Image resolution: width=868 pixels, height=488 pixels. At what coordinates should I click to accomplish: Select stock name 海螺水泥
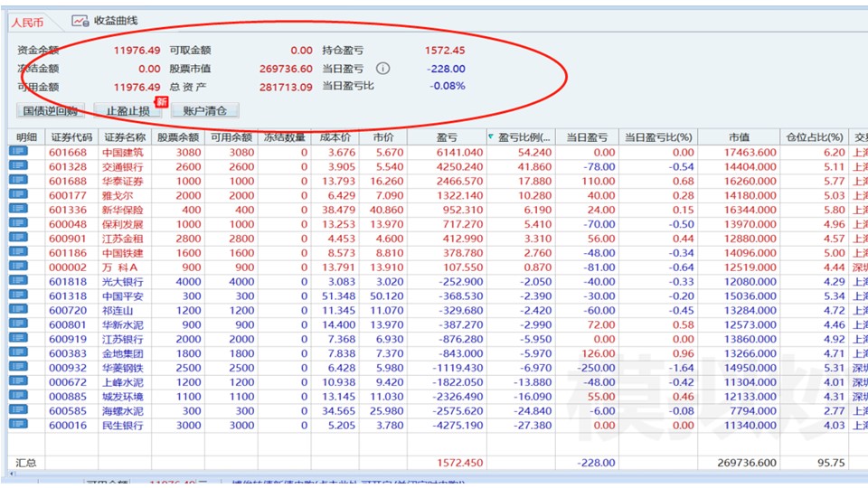(x=122, y=411)
